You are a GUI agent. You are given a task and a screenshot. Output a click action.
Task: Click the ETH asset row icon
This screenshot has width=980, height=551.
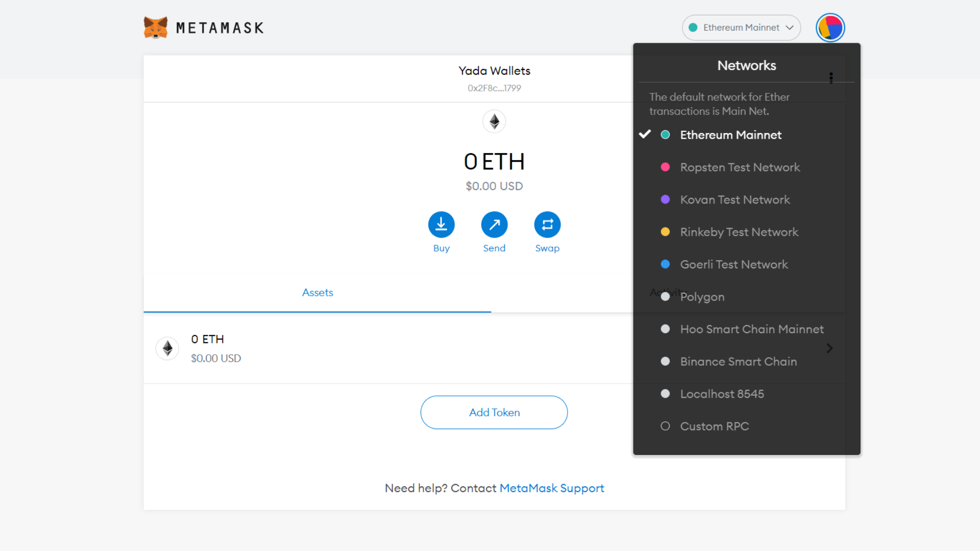167,348
